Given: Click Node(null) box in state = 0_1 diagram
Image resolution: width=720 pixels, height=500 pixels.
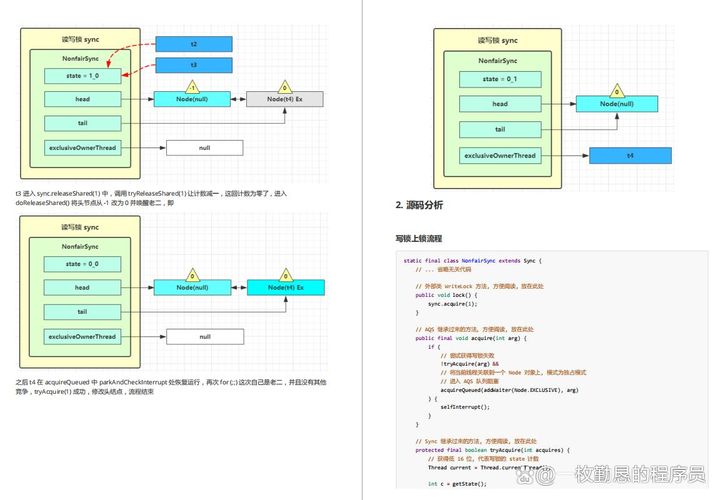Looking at the screenshot, I should coord(617,104).
